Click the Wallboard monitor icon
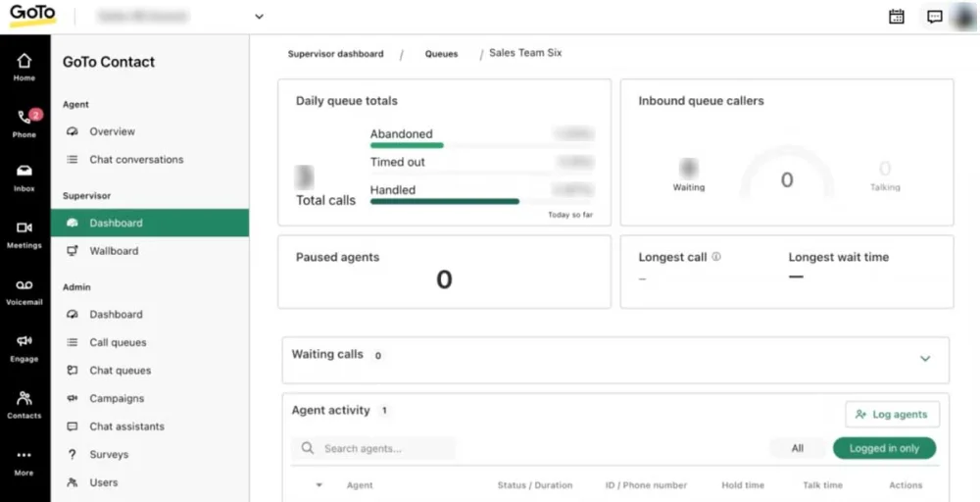Screen dimensions: 980x502 point(73,251)
